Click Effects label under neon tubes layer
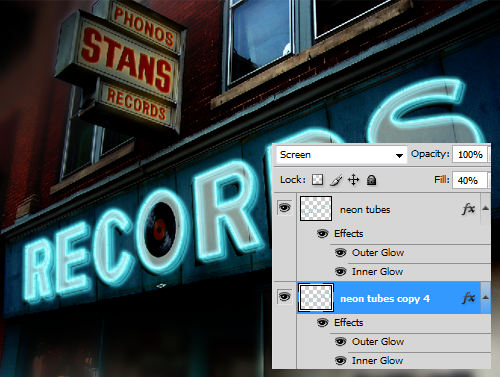Image resolution: width=500 pixels, height=377 pixels. pos(349,234)
